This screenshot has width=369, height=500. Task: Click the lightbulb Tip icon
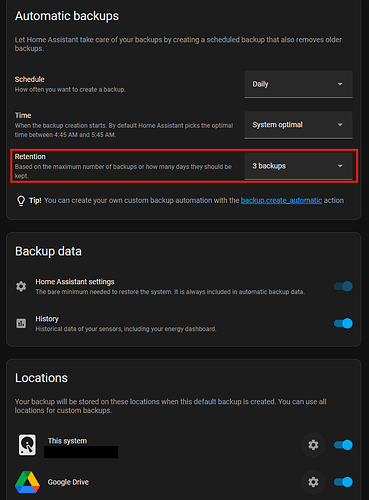coord(21,201)
